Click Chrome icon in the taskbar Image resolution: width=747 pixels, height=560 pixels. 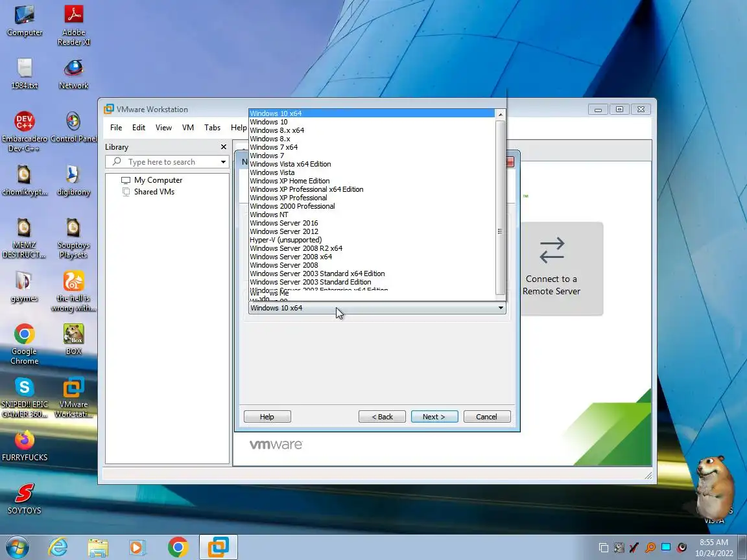178,547
